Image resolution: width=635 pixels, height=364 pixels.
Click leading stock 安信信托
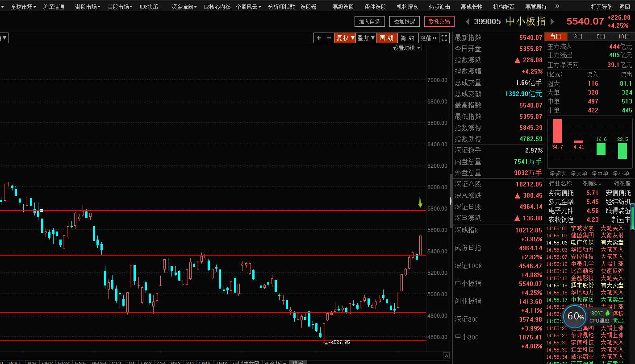(x=618, y=193)
